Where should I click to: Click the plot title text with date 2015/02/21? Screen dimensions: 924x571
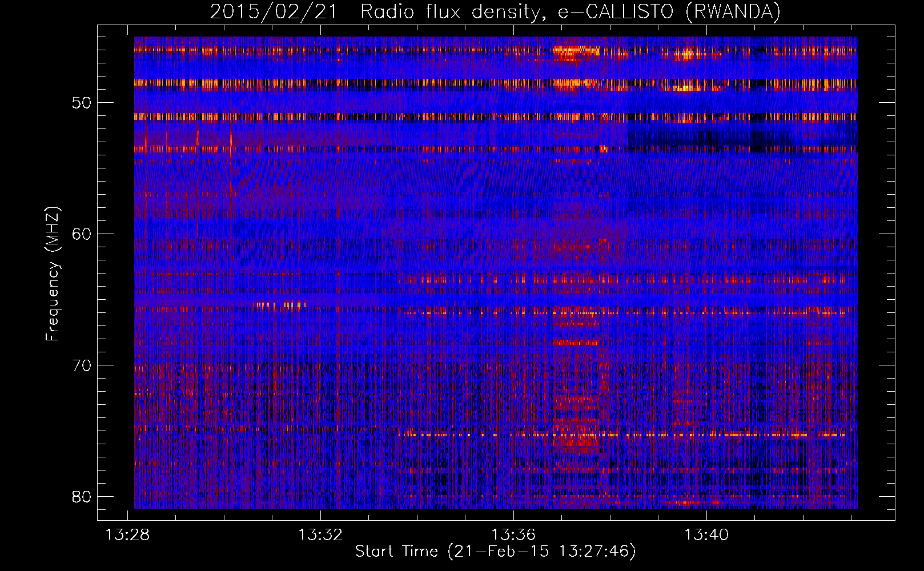click(495, 12)
